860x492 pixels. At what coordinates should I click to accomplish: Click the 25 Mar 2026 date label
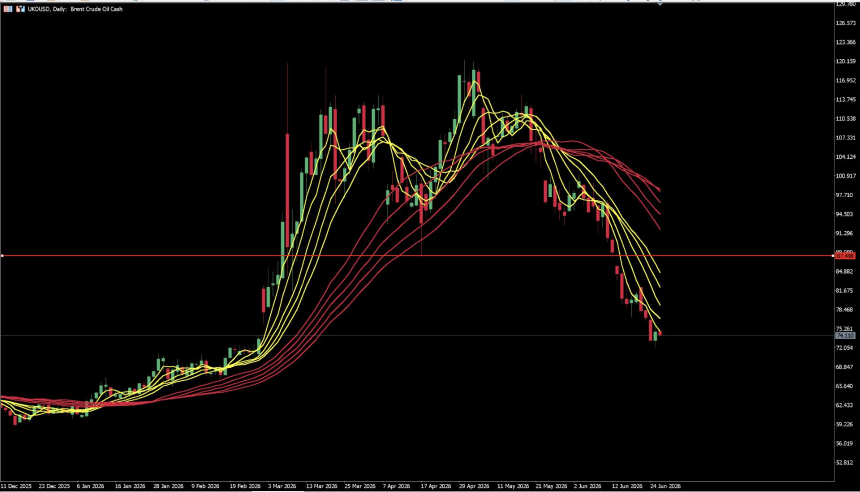coord(360,487)
